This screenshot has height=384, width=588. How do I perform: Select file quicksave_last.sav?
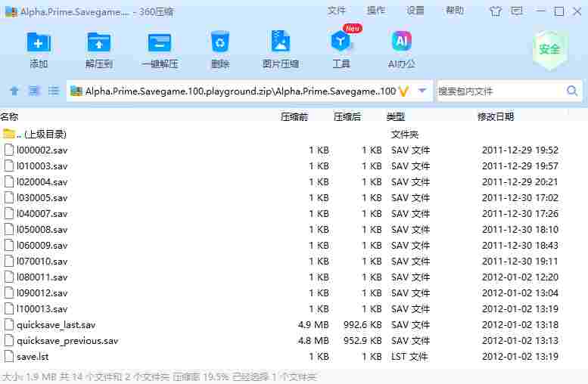(x=56, y=325)
